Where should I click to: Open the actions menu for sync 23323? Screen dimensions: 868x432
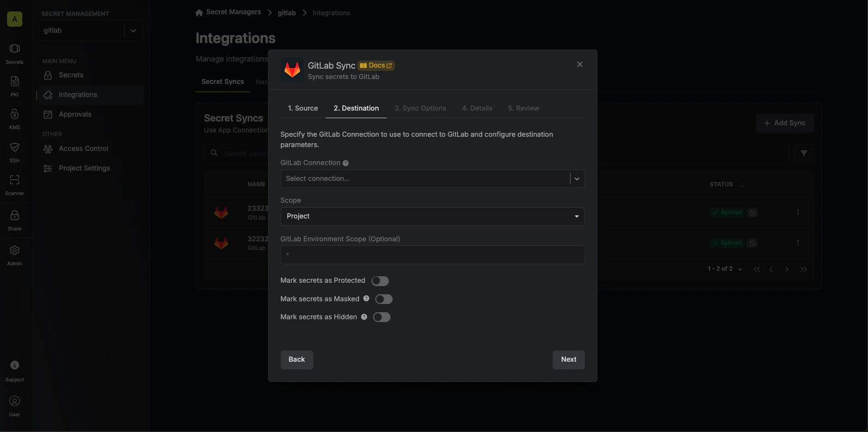pyautogui.click(x=798, y=212)
